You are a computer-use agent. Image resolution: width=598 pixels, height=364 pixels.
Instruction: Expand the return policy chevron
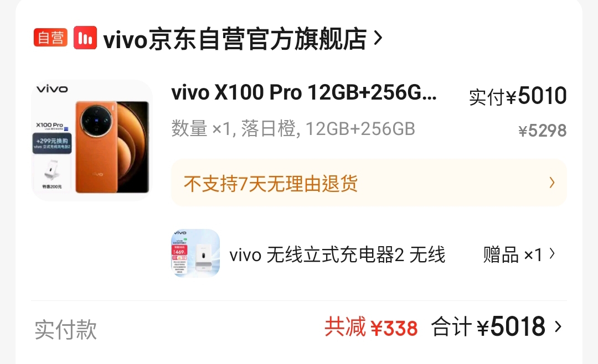click(x=552, y=183)
